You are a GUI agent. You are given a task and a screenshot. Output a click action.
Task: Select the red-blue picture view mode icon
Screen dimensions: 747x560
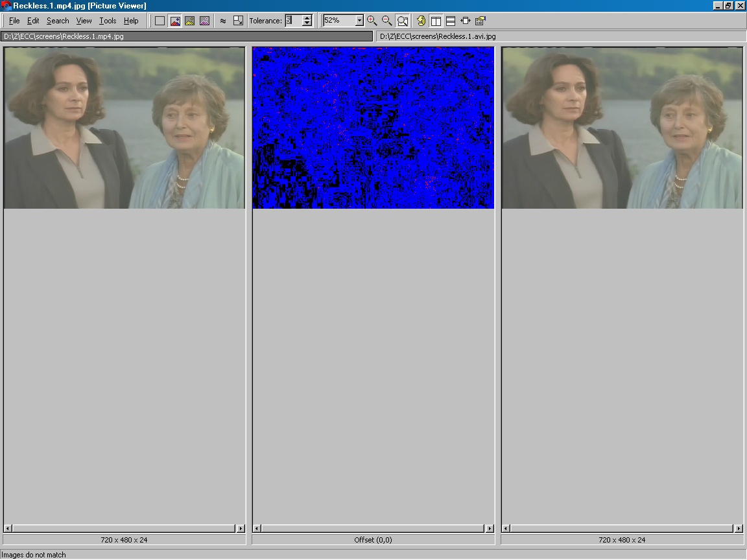(175, 21)
